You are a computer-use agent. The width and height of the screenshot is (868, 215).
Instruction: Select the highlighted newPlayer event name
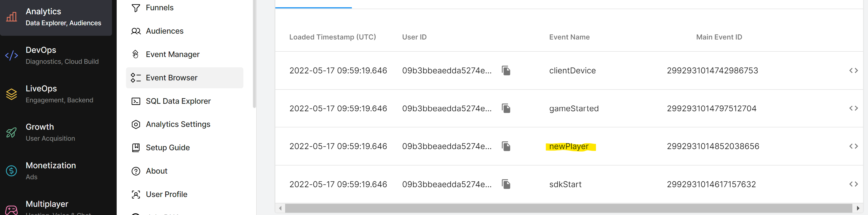[569, 146]
